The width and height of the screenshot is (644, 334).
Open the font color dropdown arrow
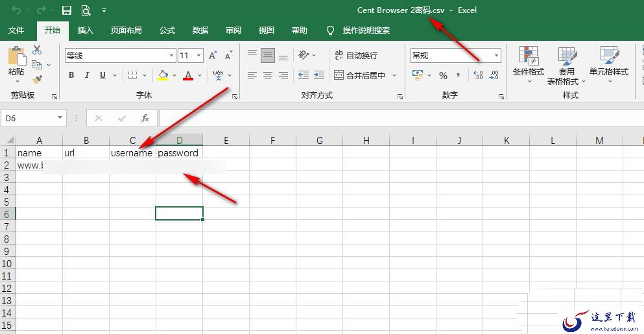point(200,76)
